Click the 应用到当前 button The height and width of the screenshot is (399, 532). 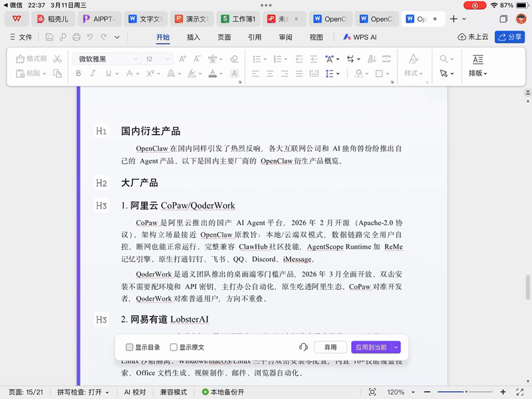coord(371,347)
